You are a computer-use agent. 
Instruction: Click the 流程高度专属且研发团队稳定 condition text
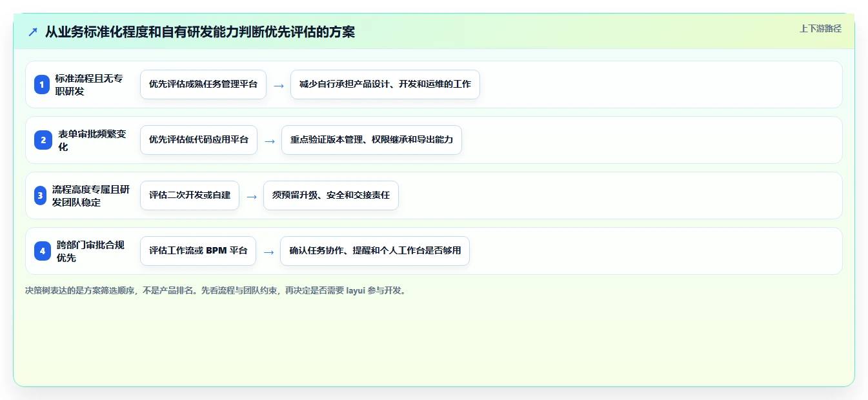pyautogui.click(x=91, y=195)
